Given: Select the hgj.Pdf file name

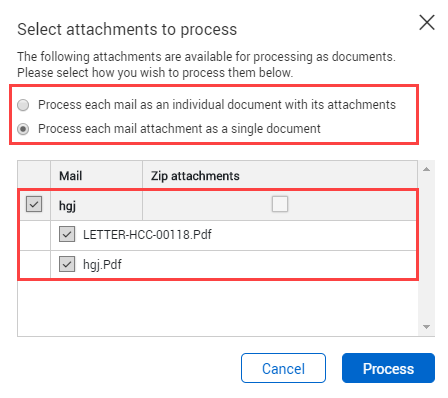Looking at the screenshot, I should click(102, 264).
